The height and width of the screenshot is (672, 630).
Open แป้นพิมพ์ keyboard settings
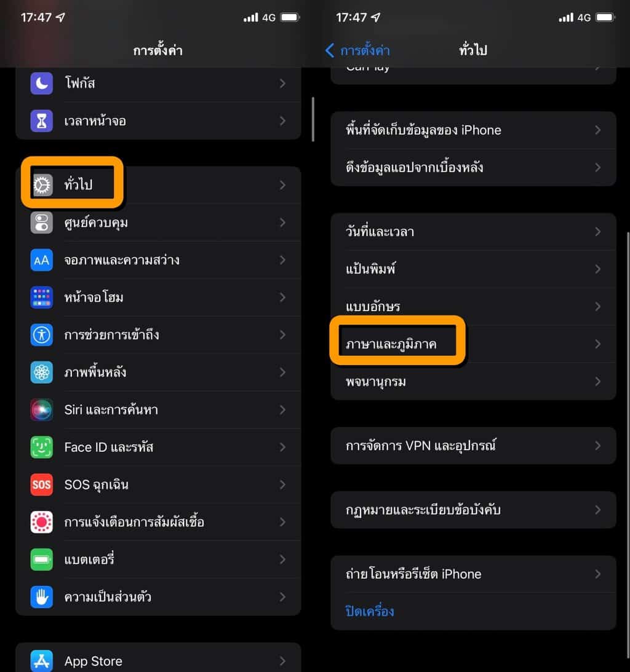474,269
